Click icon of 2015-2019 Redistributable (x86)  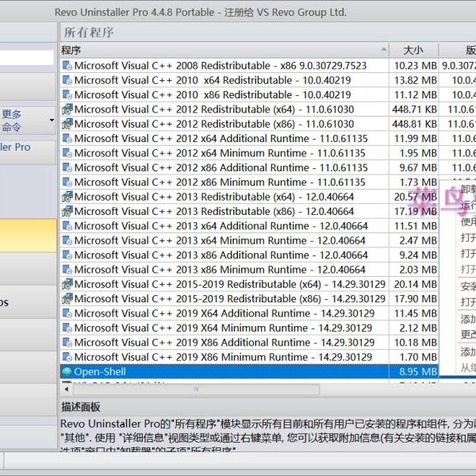67,299
